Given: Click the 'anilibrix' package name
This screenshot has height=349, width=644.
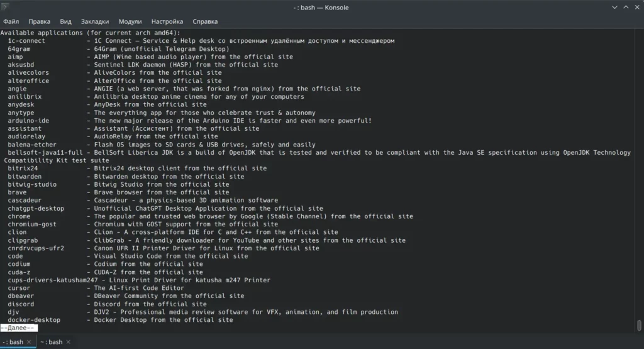Looking at the screenshot, I should pyautogui.click(x=25, y=96).
